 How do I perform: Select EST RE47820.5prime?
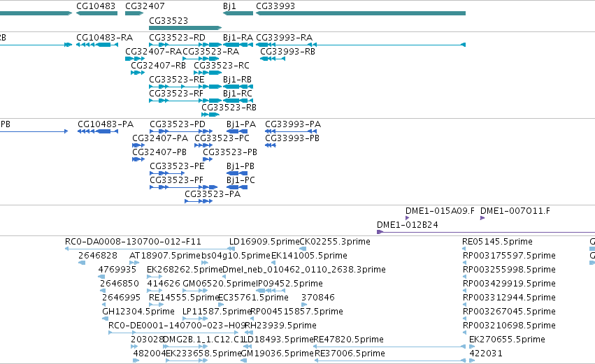pos(389,347)
